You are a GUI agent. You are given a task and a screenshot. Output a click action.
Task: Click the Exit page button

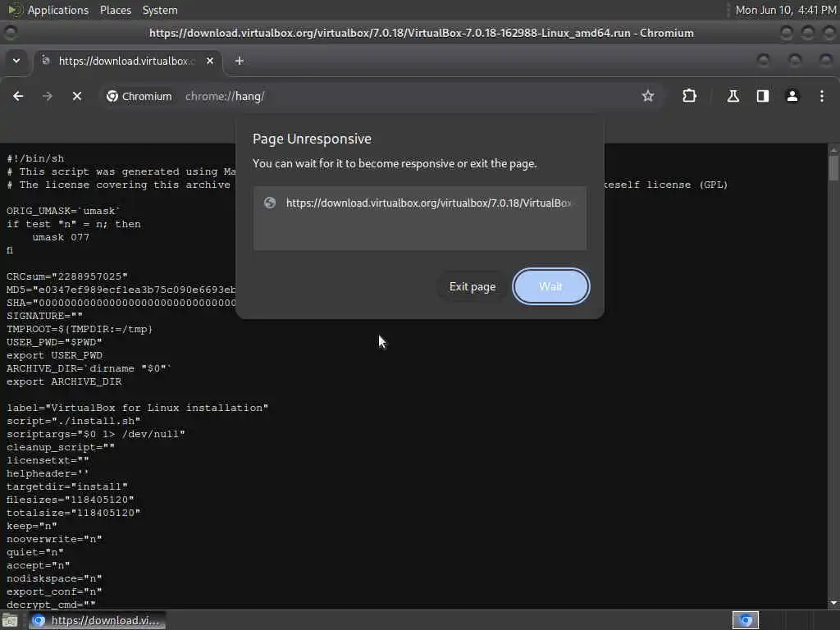click(472, 286)
